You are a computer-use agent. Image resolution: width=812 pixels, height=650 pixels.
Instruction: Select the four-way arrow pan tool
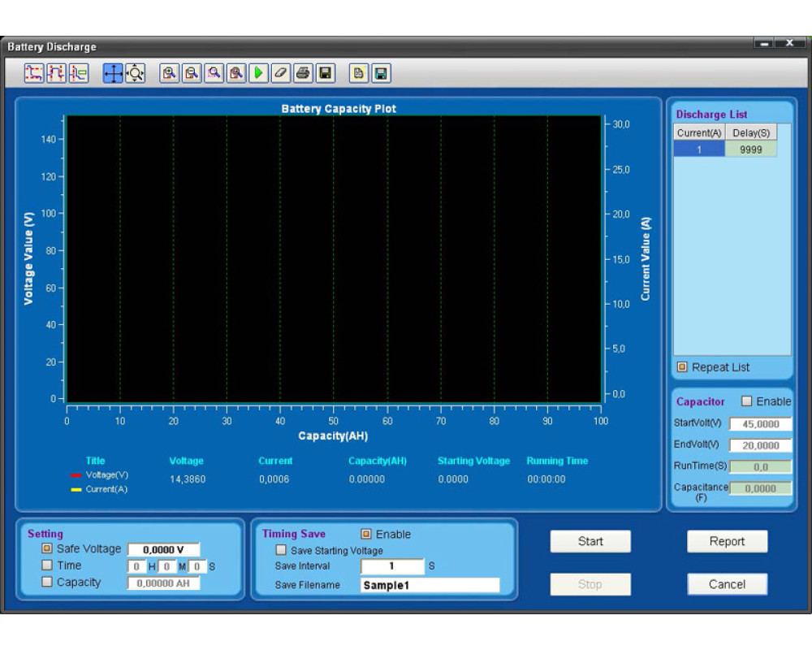point(113,73)
